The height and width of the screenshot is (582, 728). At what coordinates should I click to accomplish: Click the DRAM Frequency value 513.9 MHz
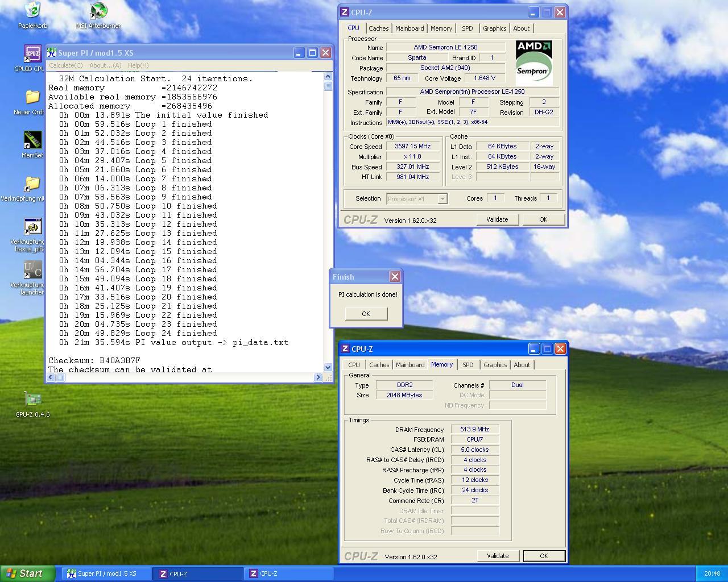(x=475, y=429)
